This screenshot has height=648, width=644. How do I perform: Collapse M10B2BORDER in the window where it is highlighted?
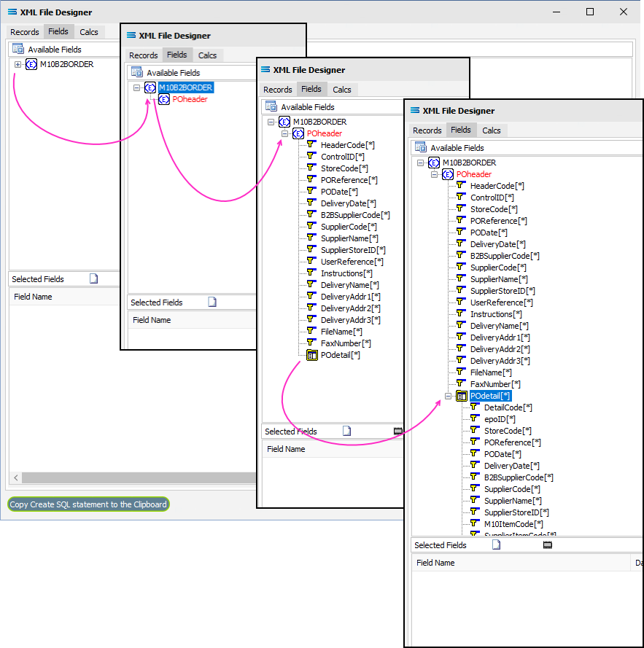(x=136, y=87)
